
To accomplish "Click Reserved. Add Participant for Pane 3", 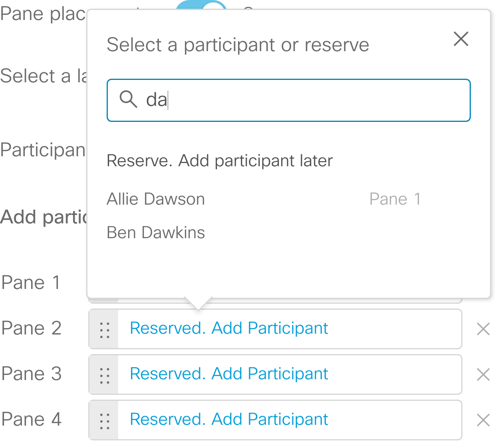I will (228, 374).
